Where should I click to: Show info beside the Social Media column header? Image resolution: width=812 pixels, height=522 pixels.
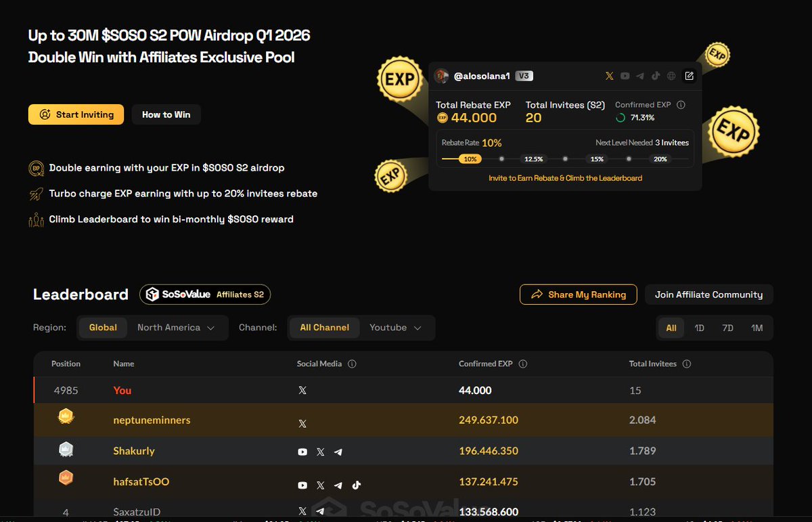pyautogui.click(x=352, y=364)
